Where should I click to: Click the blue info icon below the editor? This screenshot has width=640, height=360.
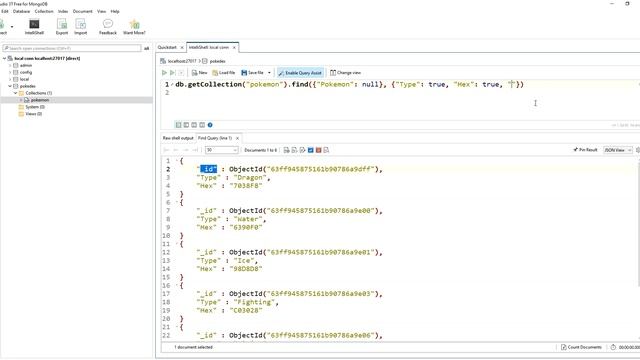(x=210, y=125)
